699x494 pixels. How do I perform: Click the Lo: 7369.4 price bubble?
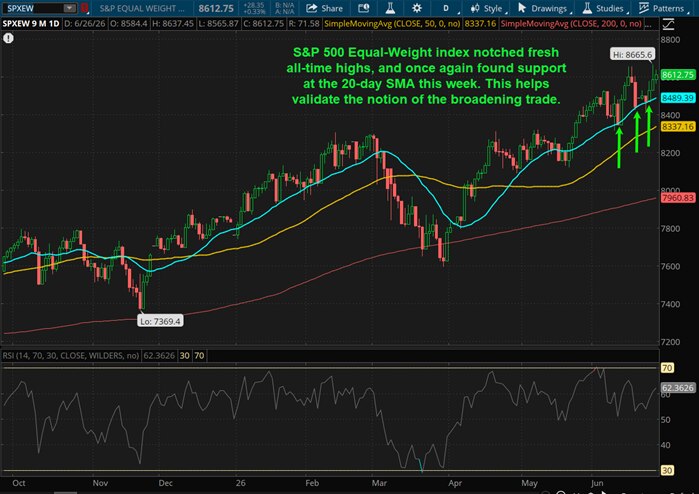pyautogui.click(x=160, y=321)
